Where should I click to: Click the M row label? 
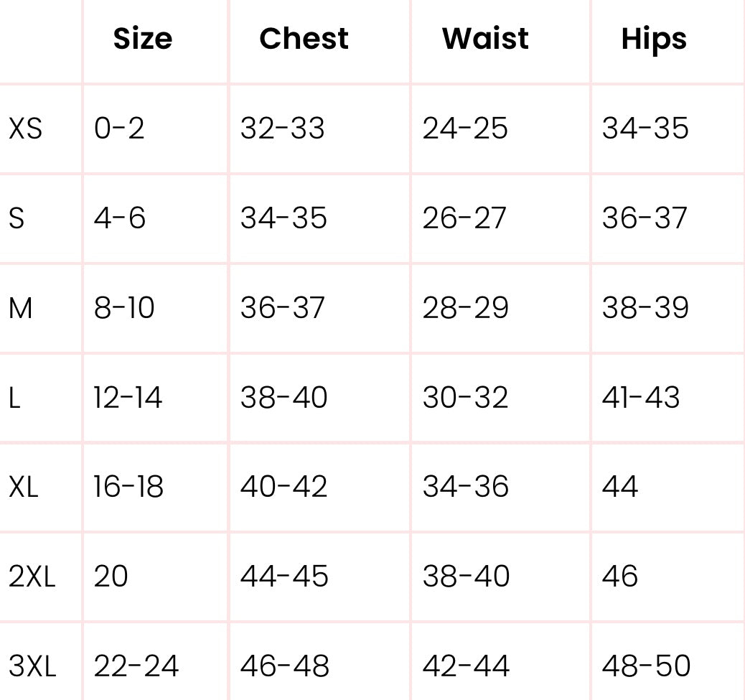pos(20,308)
